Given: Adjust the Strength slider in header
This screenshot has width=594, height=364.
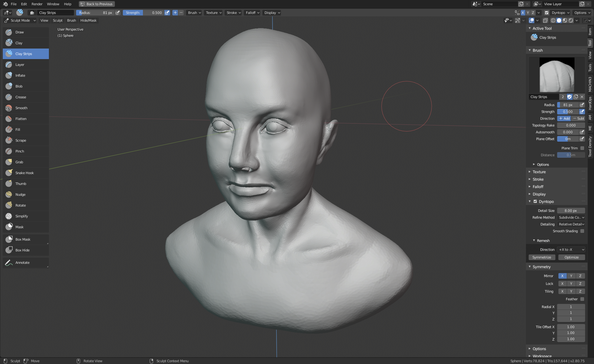Looking at the screenshot, I should tap(143, 13).
